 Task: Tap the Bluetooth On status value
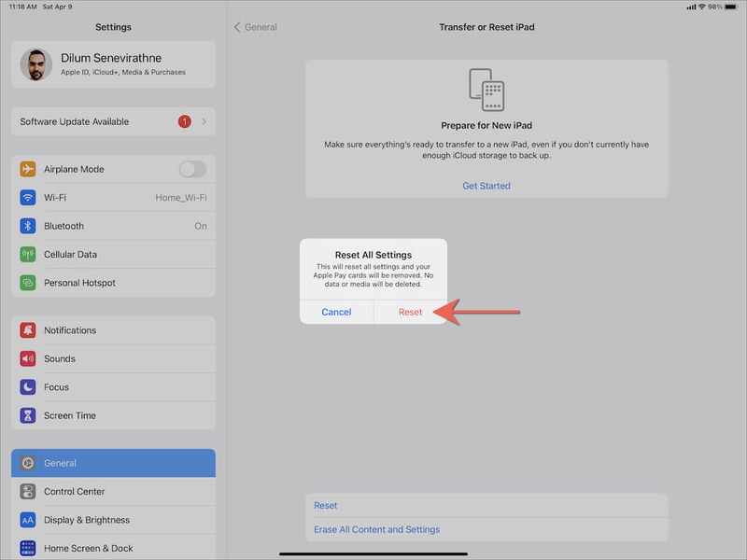(201, 226)
